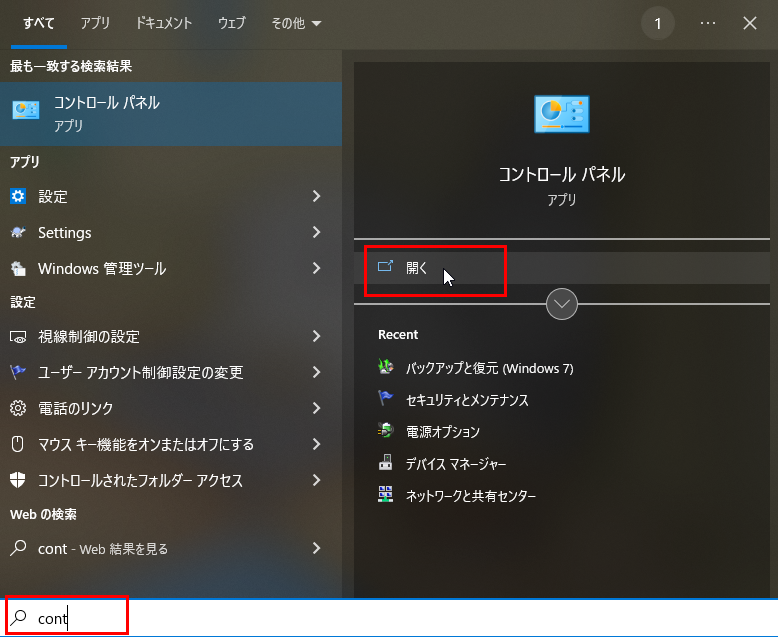This screenshot has width=778, height=637.
Task: Click the large Control Panel icon in preview pane
Action: pyautogui.click(x=562, y=114)
